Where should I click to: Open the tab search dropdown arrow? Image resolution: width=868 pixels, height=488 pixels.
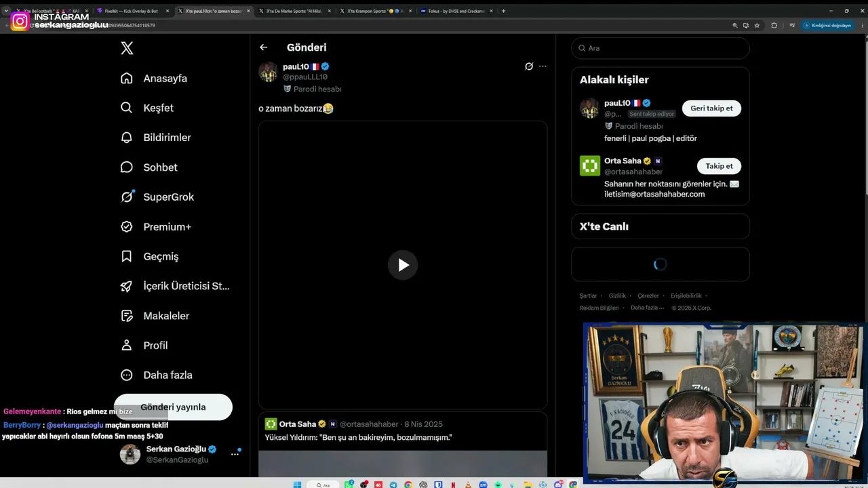pyautogui.click(x=6, y=11)
